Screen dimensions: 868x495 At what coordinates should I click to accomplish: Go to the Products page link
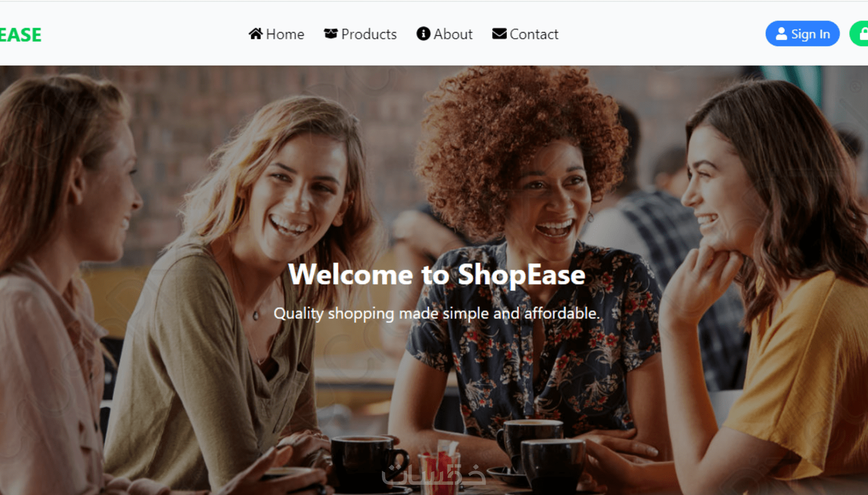[x=360, y=34]
